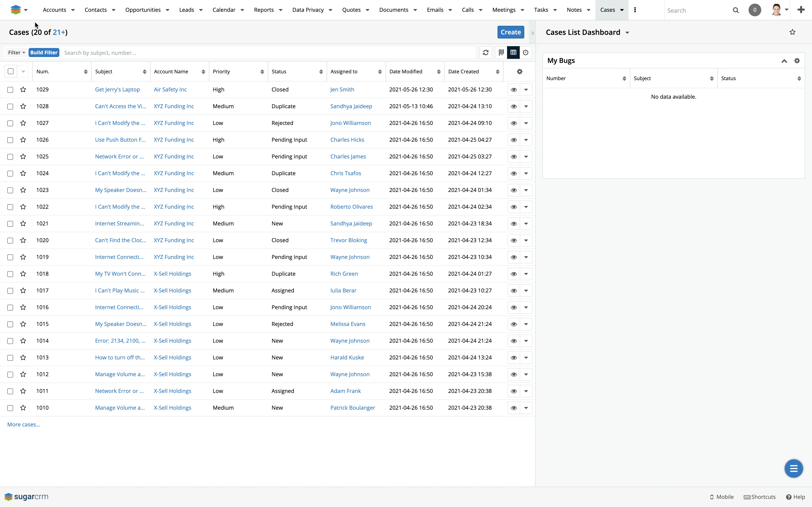Open the My Bugs dashlet settings gear

click(797, 61)
